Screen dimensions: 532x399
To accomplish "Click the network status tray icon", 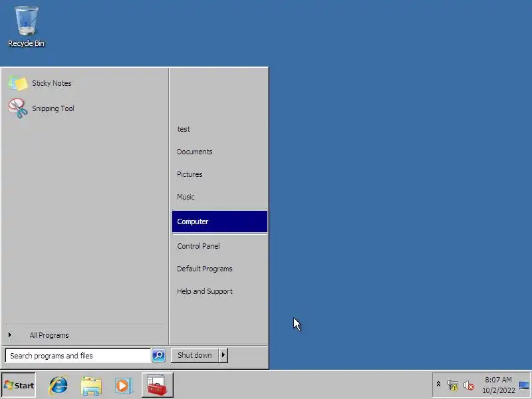I will 453,385.
